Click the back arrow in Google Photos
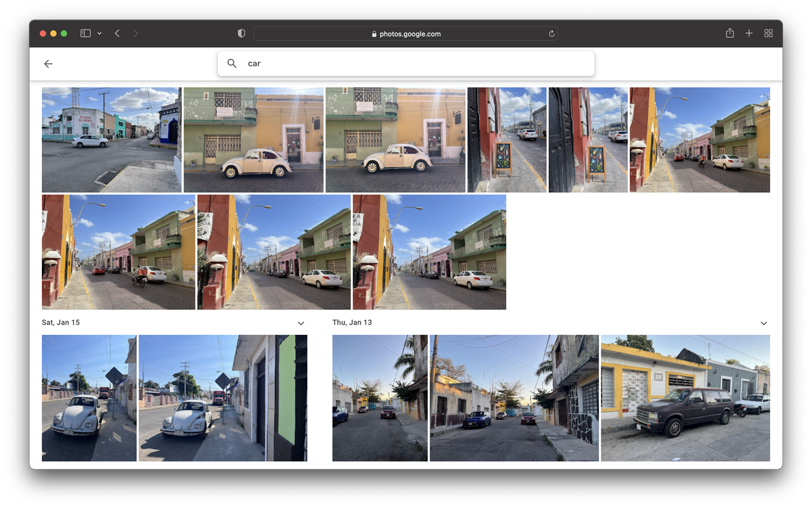 pyautogui.click(x=48, y=64)
